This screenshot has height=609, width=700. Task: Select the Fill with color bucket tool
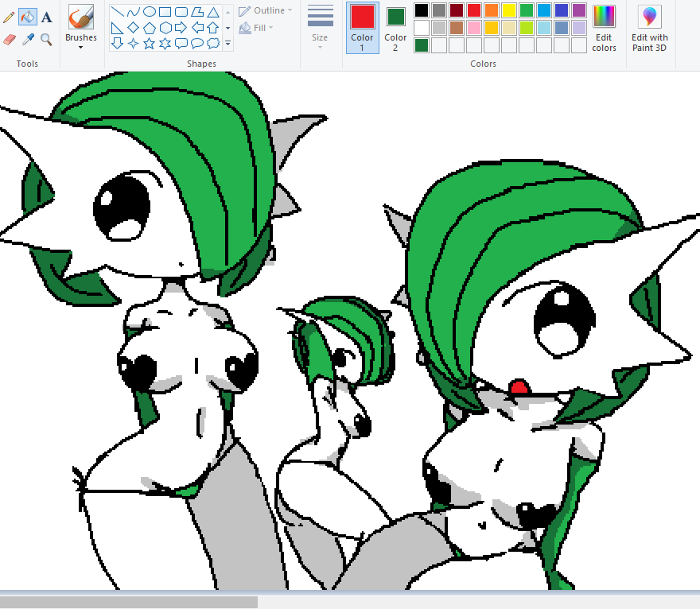tap(28, 17)
